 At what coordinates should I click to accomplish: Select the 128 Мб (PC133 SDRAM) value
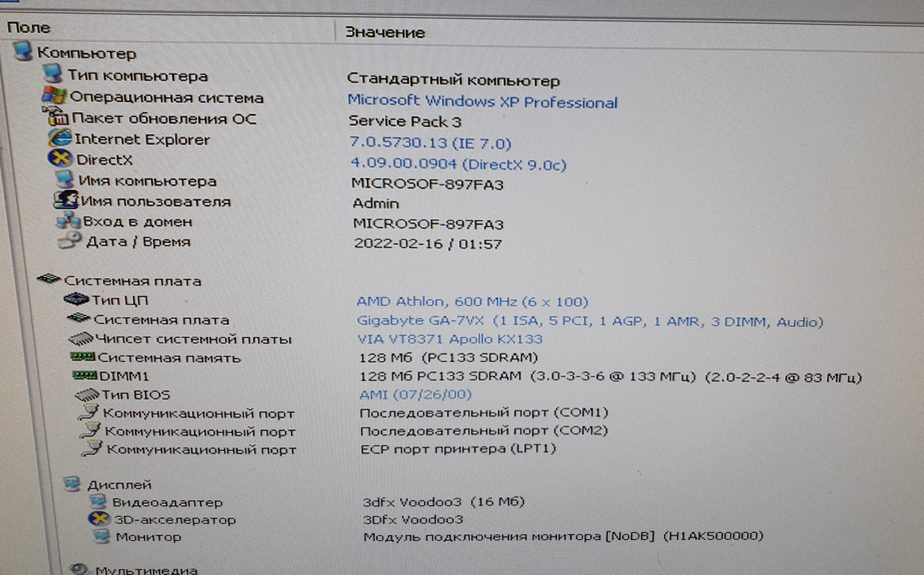coord(448,357)
